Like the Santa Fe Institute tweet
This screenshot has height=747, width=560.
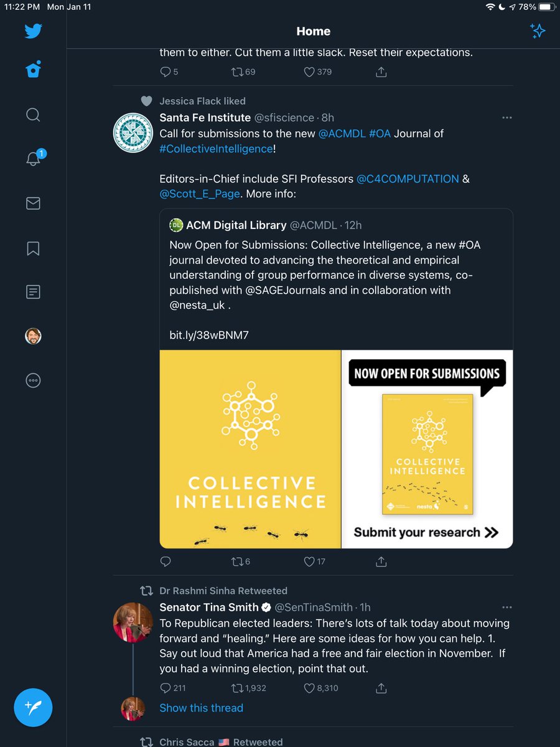pyautogui.click(x=309, y=561)
